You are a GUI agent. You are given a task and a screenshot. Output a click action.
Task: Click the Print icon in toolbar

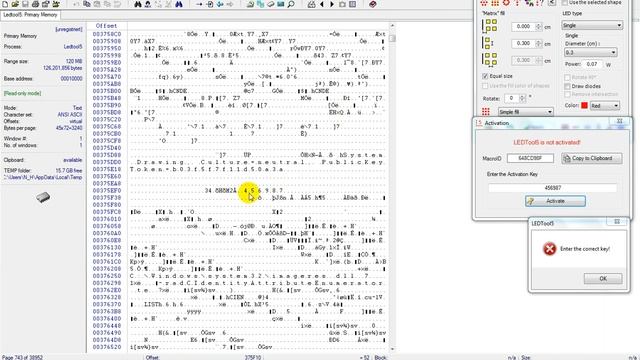click(35, 4)
